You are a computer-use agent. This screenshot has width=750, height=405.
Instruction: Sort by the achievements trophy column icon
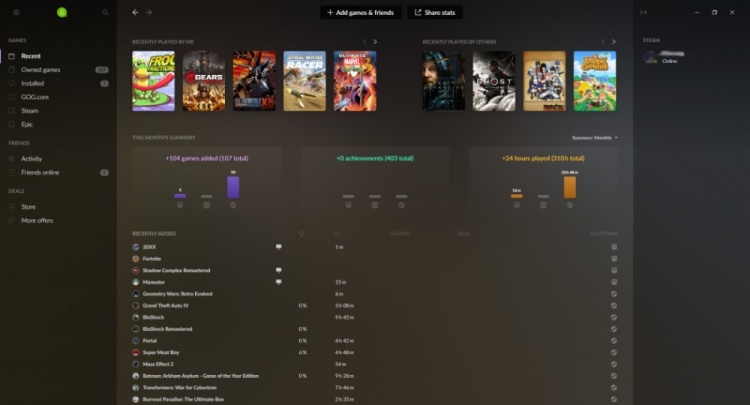point(301,234)
